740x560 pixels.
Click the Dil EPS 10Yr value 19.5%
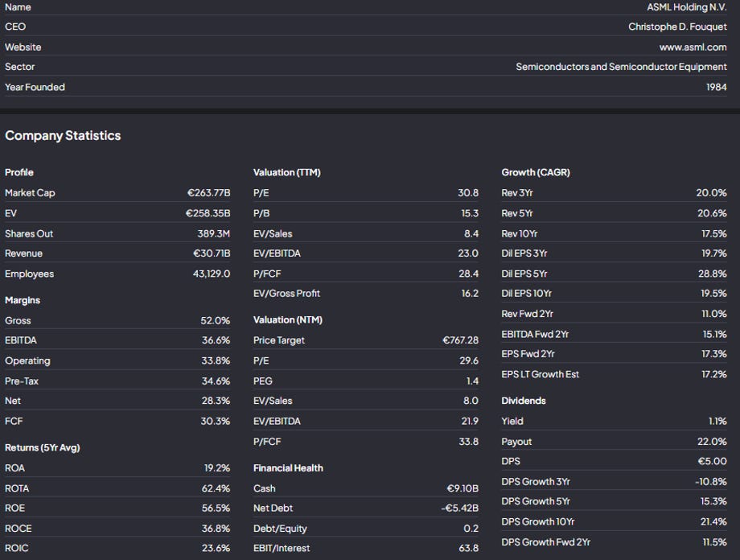pyautogui.click(x=714, y=294)
